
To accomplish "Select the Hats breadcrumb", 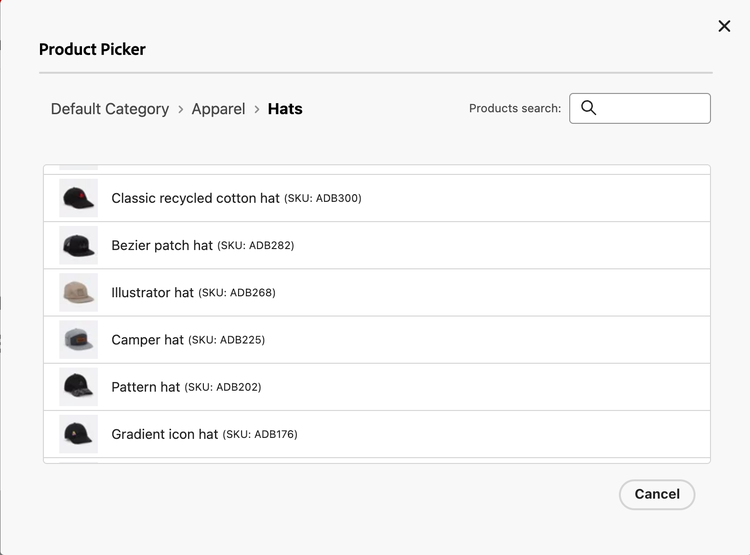I will 285,109.
